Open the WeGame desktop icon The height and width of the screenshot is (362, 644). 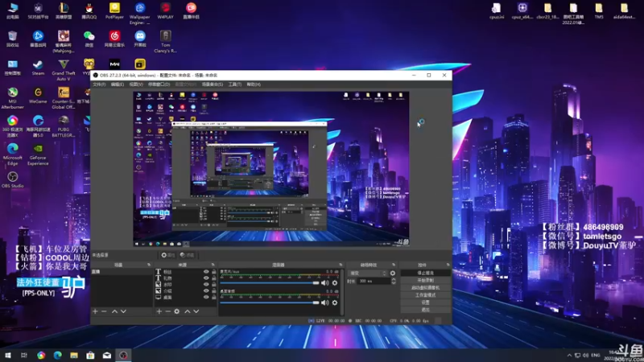pos(38,95)
